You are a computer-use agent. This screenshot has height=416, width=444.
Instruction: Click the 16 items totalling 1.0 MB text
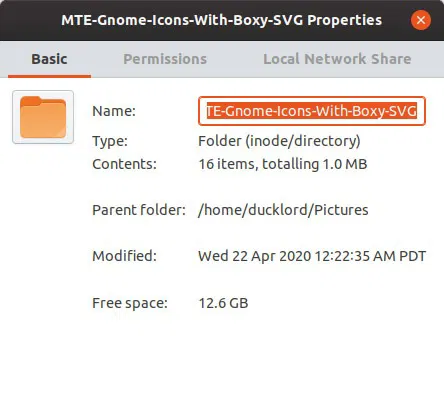(283, 164)
